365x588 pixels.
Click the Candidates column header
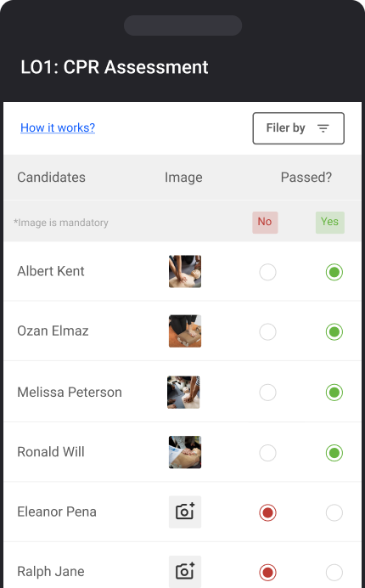[51, 178]
